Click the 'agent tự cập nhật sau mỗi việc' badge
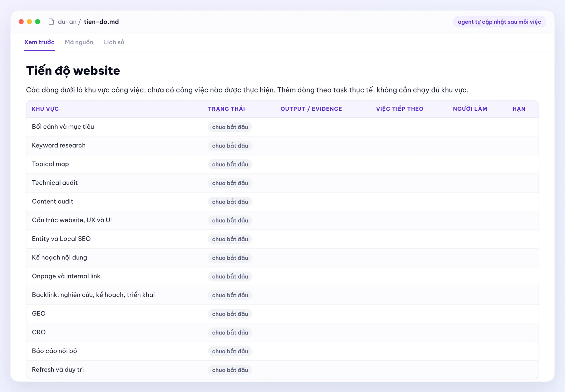The image size is (565, 392). point(499,22)
